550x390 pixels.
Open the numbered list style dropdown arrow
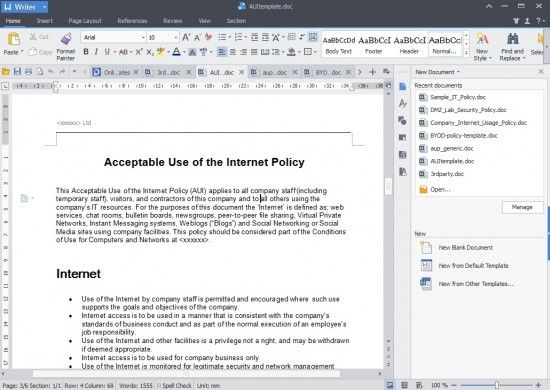pyautogui.click(x=246, y=37)
